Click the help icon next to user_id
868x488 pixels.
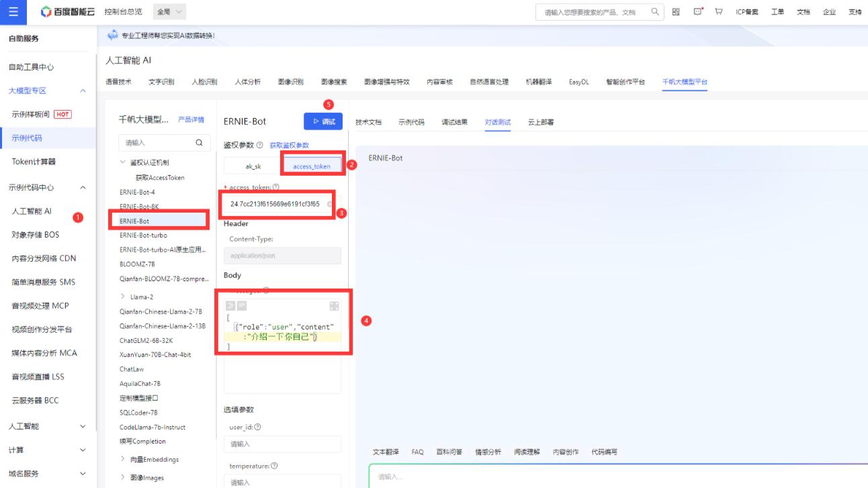[x=257, y=427]
